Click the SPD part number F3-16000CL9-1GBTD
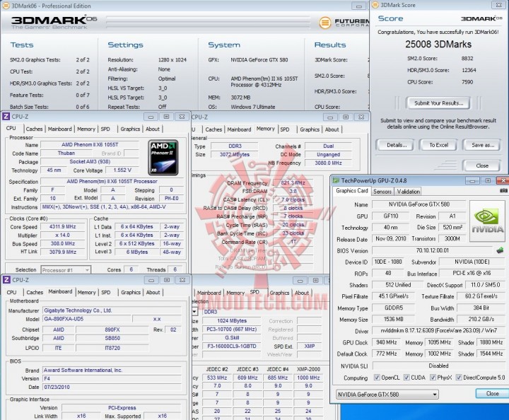 232,346
